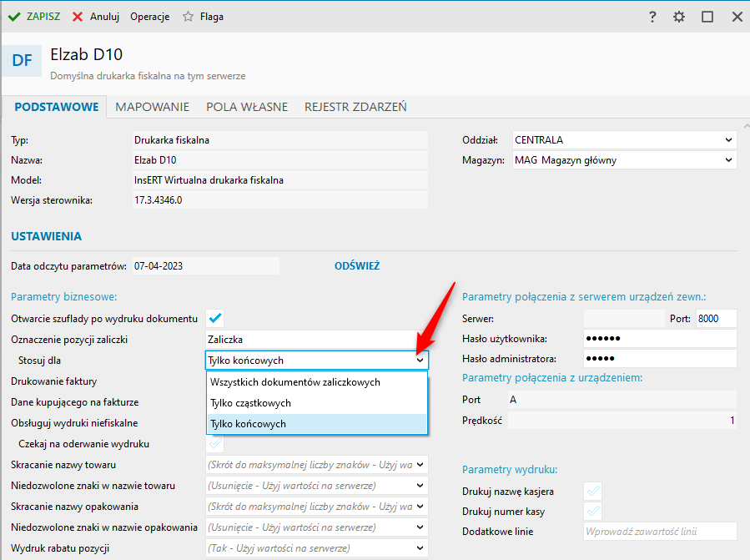
Task: Click the ODŚWIEŻ refresh link
Action: click(357, 266)
